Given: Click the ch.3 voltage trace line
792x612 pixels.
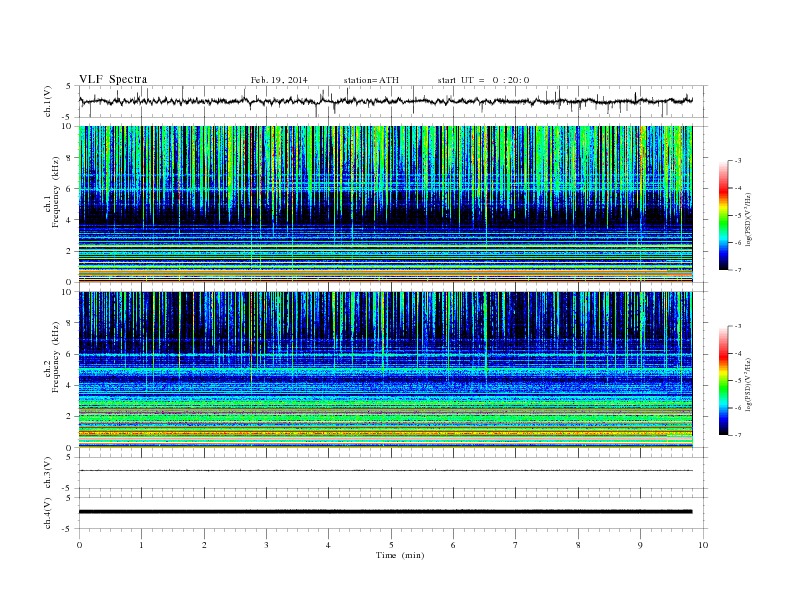Looking at the screenshot, I should [385, 471].
